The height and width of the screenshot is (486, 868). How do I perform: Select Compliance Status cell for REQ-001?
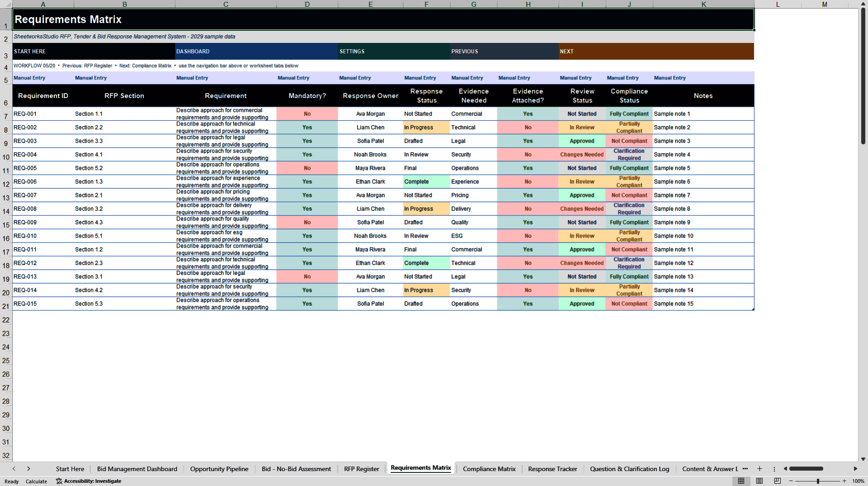(629, 114)
